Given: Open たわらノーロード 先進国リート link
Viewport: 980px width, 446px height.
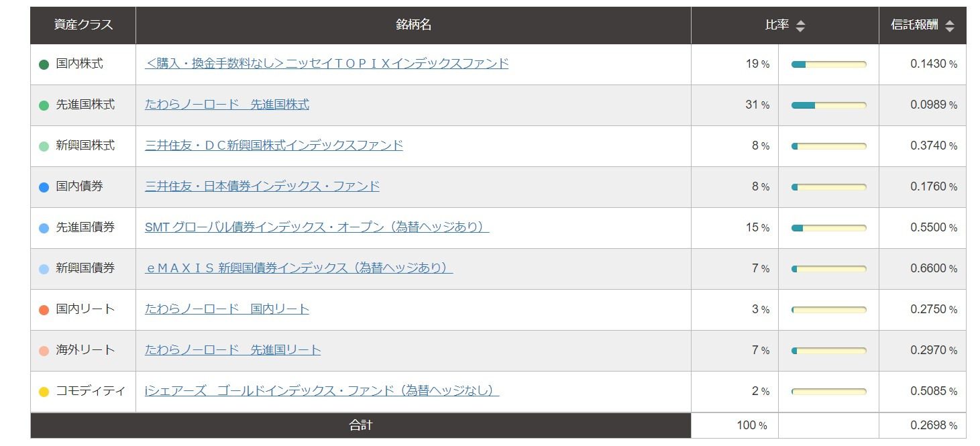Looking at the screenshot, I should point(233,350).
